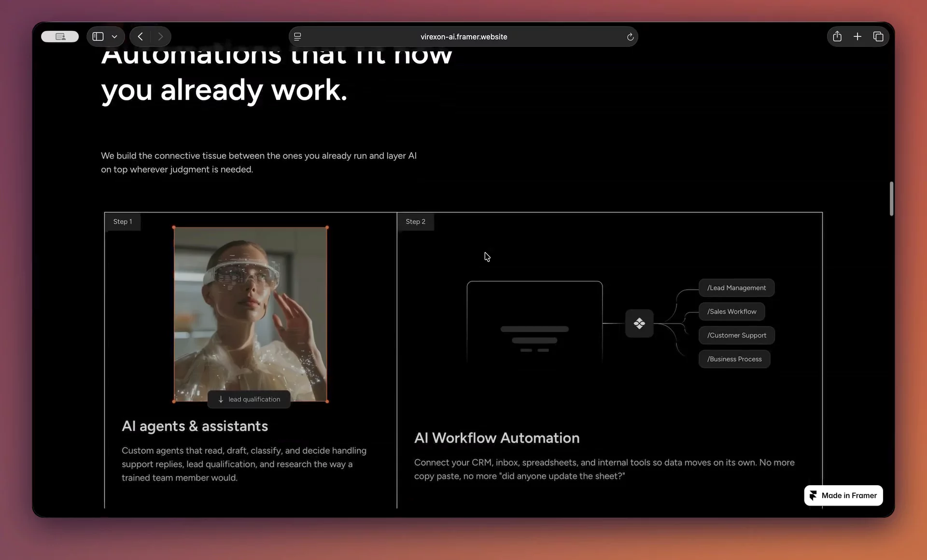Click the page vertical scrollbar thumb
Screen dimensions: 927x560
point(891,198)
